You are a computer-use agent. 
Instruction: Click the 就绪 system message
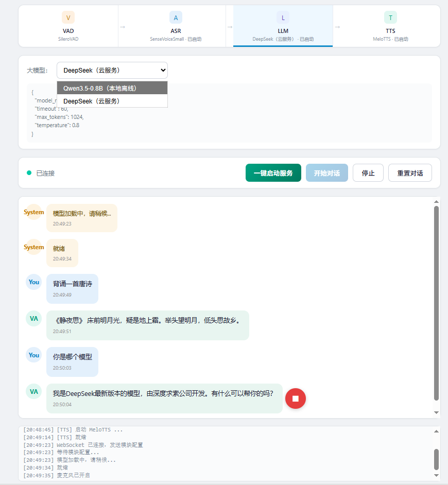point(62,253)
